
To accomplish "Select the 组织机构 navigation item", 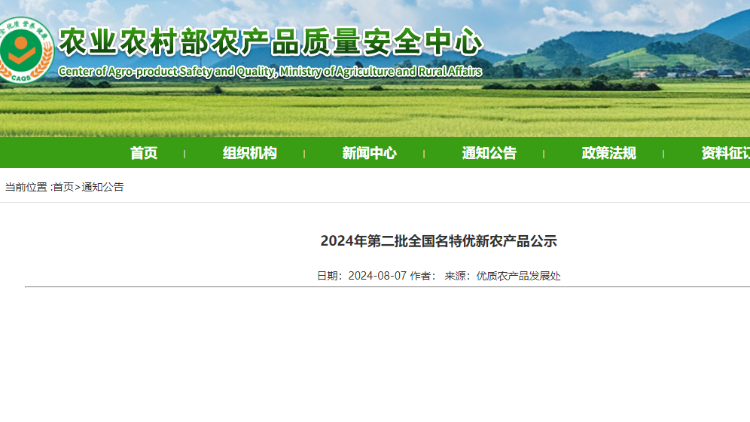I will point(249,153).
